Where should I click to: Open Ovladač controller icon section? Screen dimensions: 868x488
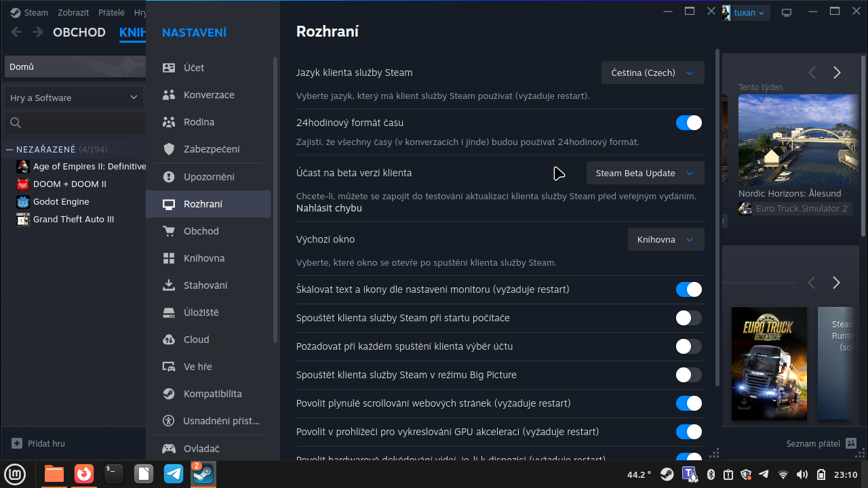[x=170, y=449]
